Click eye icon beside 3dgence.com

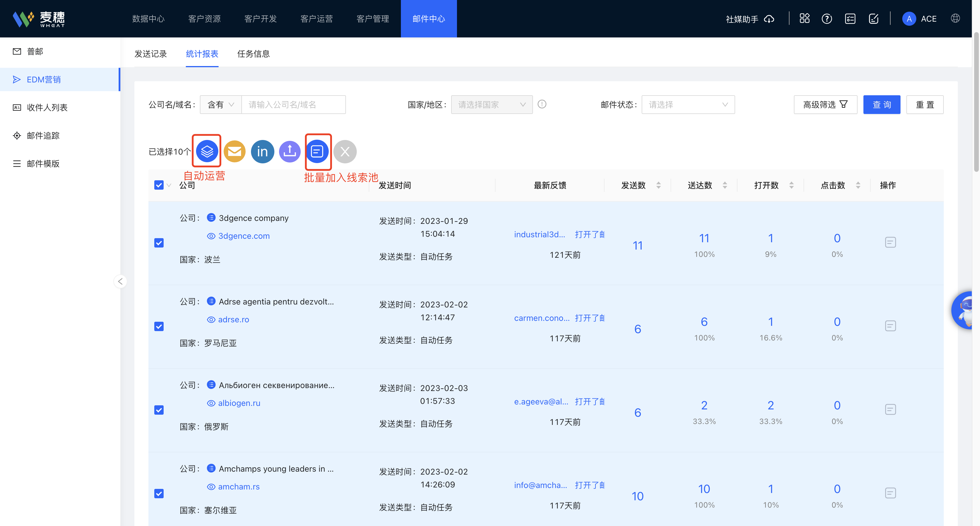point(211,236)
